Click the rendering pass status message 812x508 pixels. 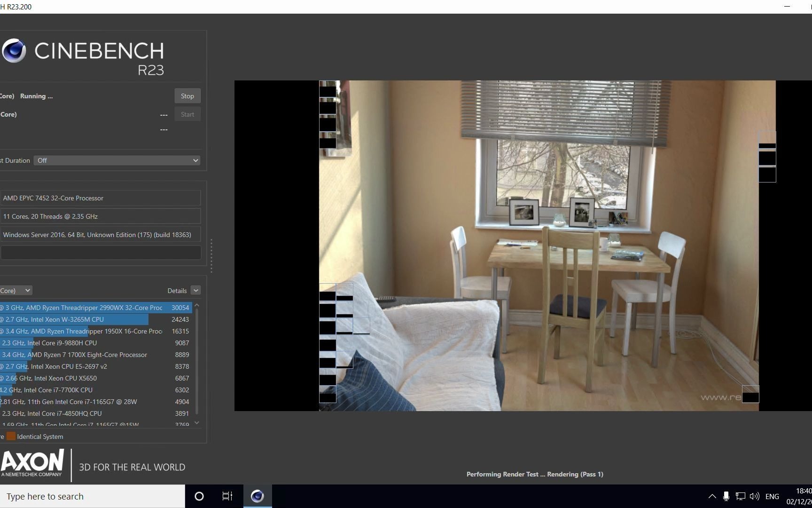click(x=535, y=474)
